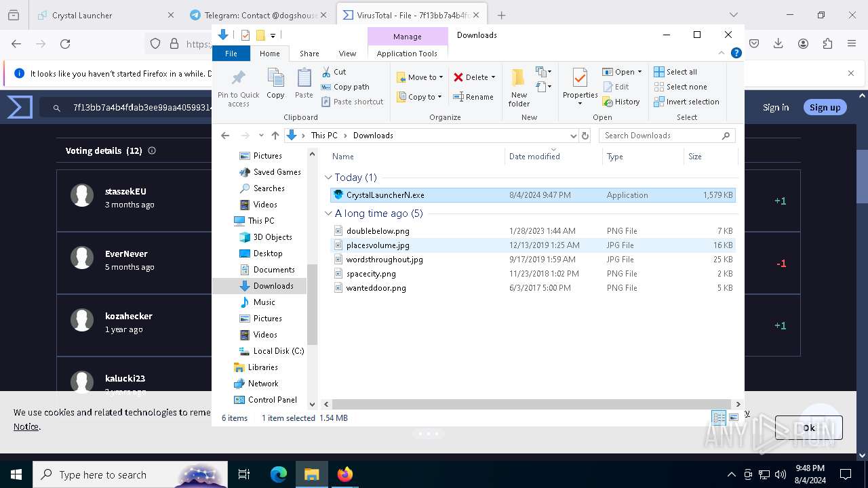
Task: Click the Rename ribbon button
Action: [473, 97]
